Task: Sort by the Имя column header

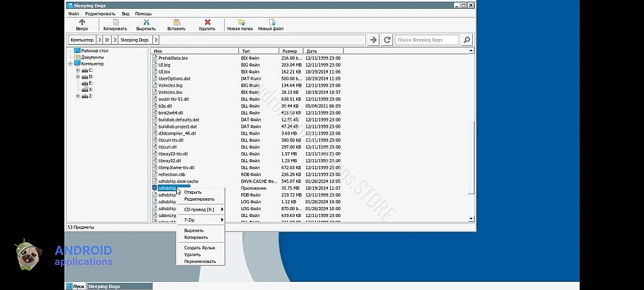Action: click(x=195, y=51)
